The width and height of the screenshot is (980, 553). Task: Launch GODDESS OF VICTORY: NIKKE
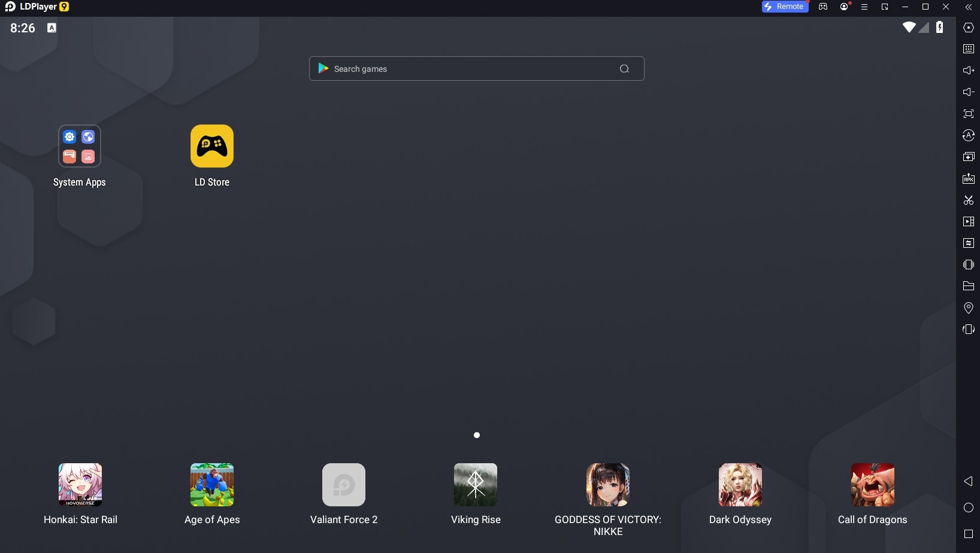click(608, 485)
